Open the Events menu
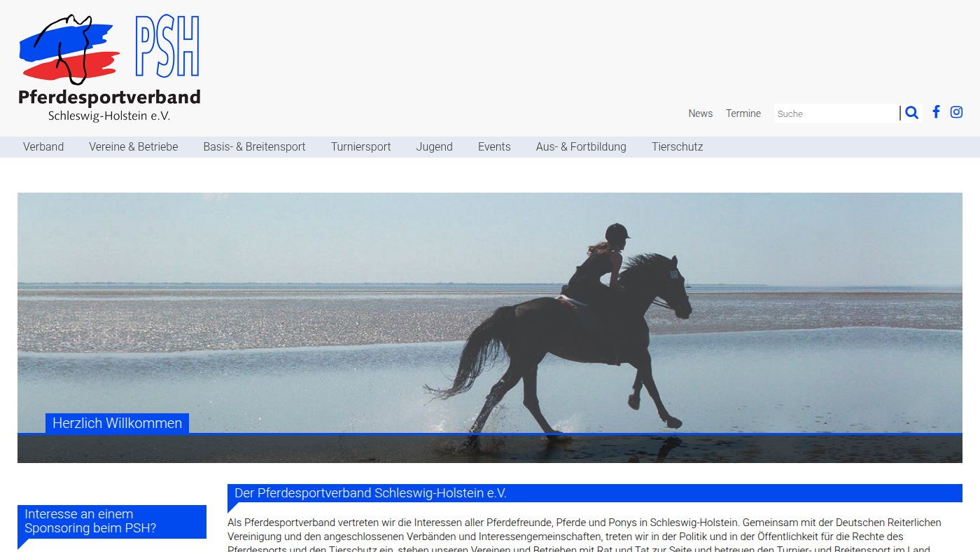Viewport: 980px width, 552px height. click(x=494, y=147)
